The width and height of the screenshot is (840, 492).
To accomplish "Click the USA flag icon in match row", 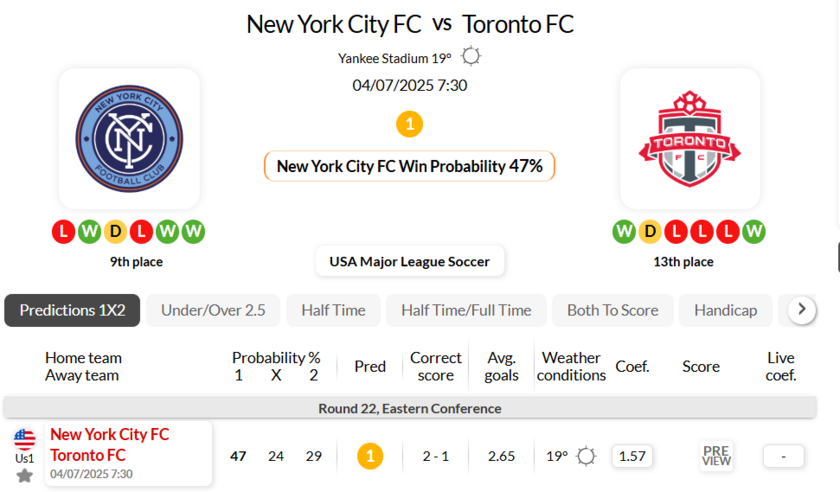I will (x=25, y=438).
